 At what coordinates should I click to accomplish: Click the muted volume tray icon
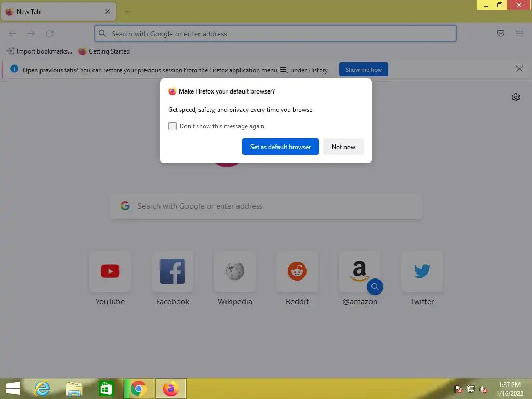[x=483, y=389]
